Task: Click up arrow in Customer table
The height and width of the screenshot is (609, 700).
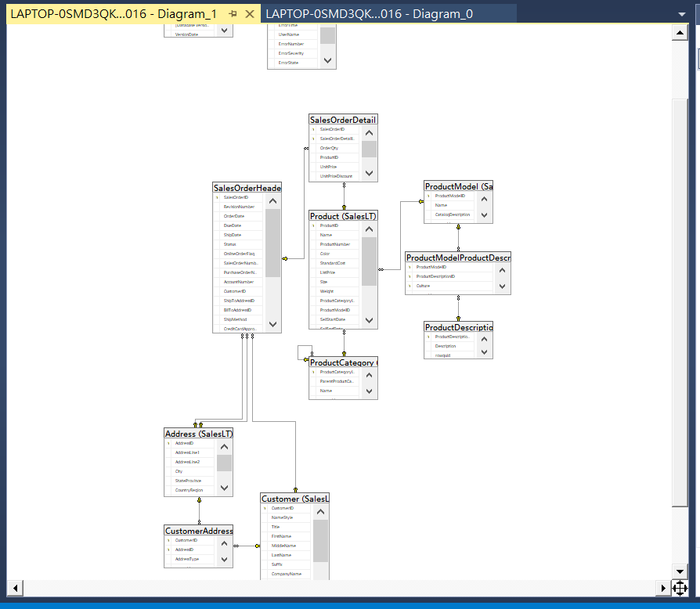Action: 321,512
